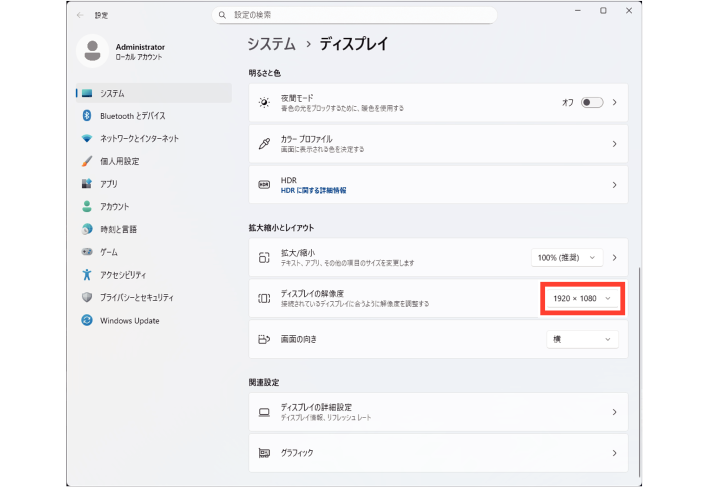
Task: Click HDR に関する詳細情報 link
Action: click(313, 190)
